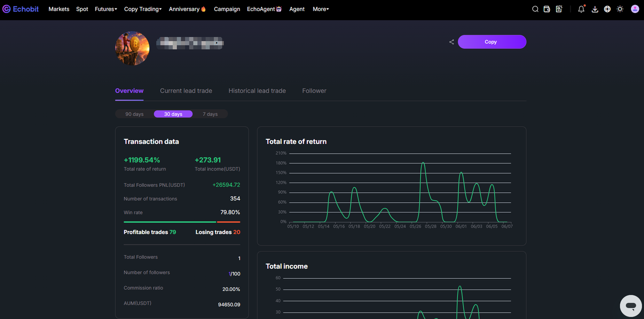Click the purple Copy button
644x319 pixels.
[x=492, y=42]
